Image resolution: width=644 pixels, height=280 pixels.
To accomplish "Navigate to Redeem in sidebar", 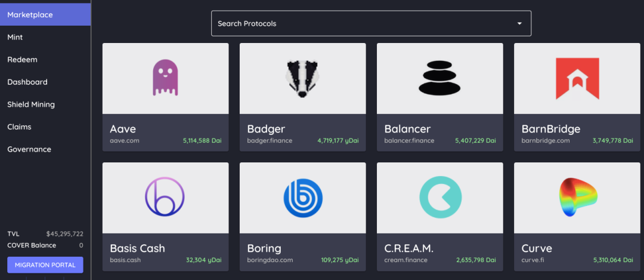I will (x=22, y=60).
